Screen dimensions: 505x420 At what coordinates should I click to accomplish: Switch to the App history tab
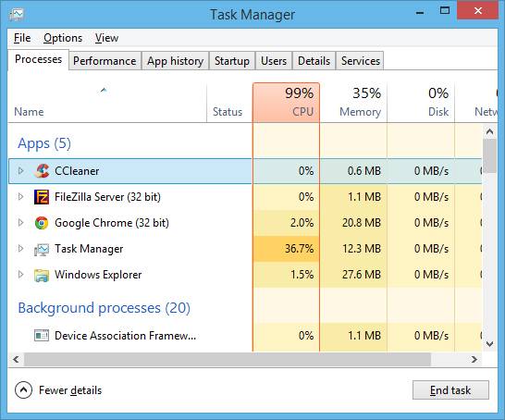tap(175, 61)
